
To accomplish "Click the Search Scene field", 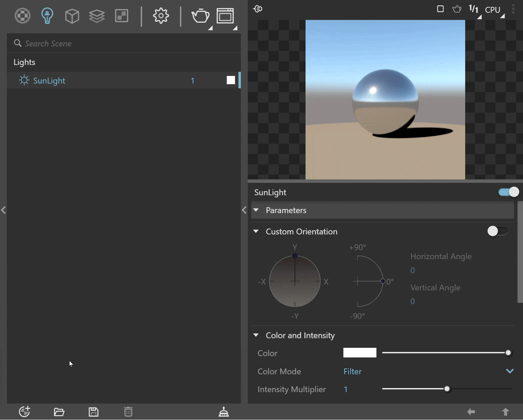I will (124, 43).
